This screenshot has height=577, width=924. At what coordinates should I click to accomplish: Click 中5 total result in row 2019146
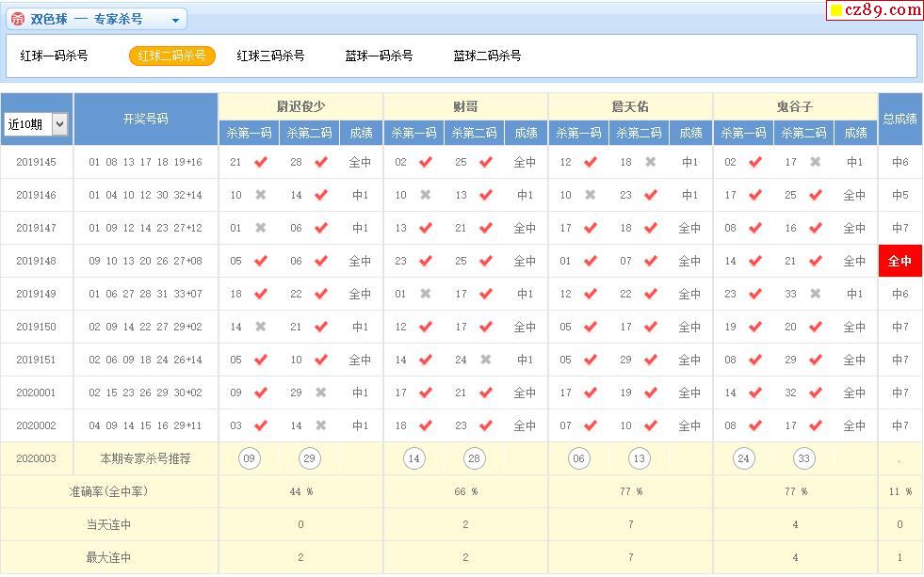[900, 195]
